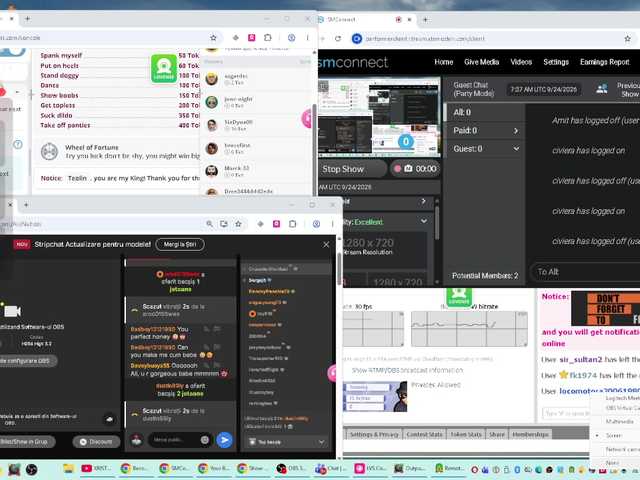Open extensions puzzle icon in top-left browser
Image resolution: width=640 pixels, height=480 pixels.
click(267, 38)
